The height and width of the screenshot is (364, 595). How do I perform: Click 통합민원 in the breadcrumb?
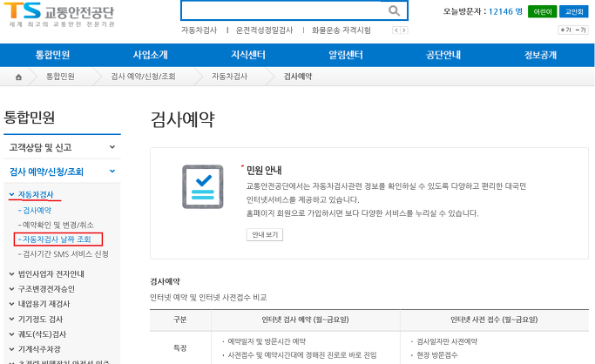tap(60, 77)
